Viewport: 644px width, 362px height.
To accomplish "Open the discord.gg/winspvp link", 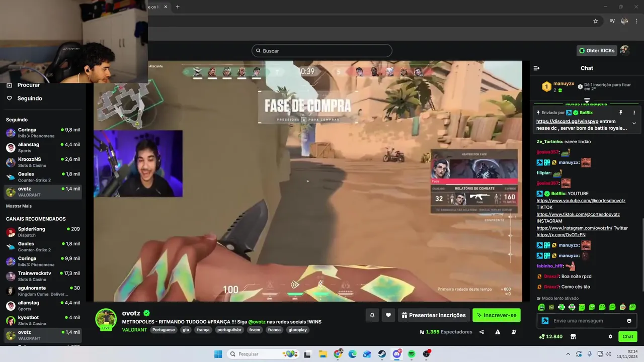I will pyautogui.click(x=568, y=121).
